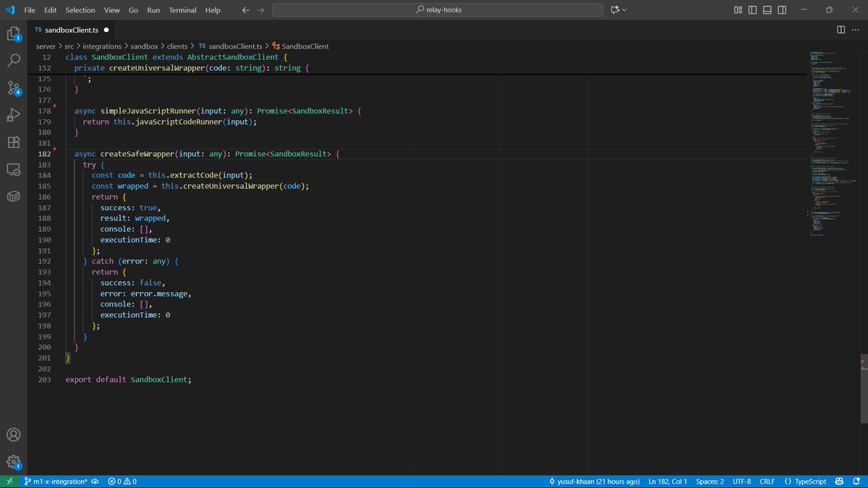Open the Copilot chat icon in title bar
This screenshot has width=868, height=488.
615,10
